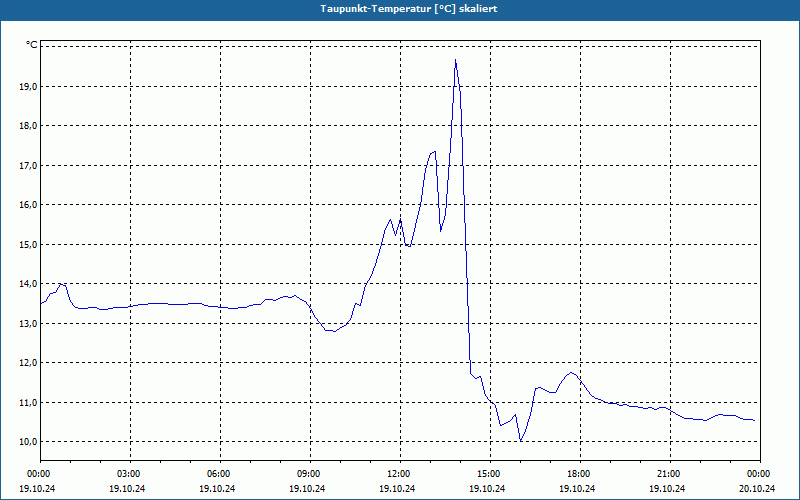Click the 11,0 y-axis label
This screenshot has height=500, width=800.
(x=29, y=403)
